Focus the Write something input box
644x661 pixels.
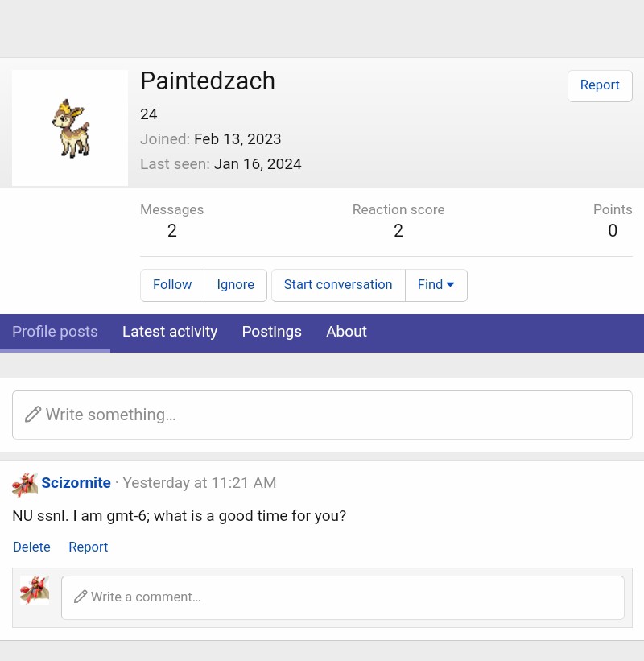[x=322, y=415]
